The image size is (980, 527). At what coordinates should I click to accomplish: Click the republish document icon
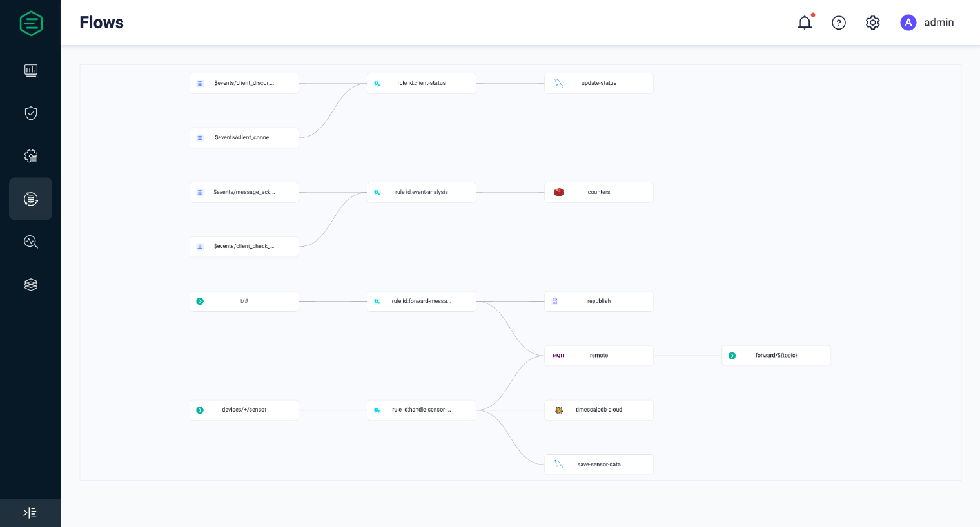tap(554, 301)
